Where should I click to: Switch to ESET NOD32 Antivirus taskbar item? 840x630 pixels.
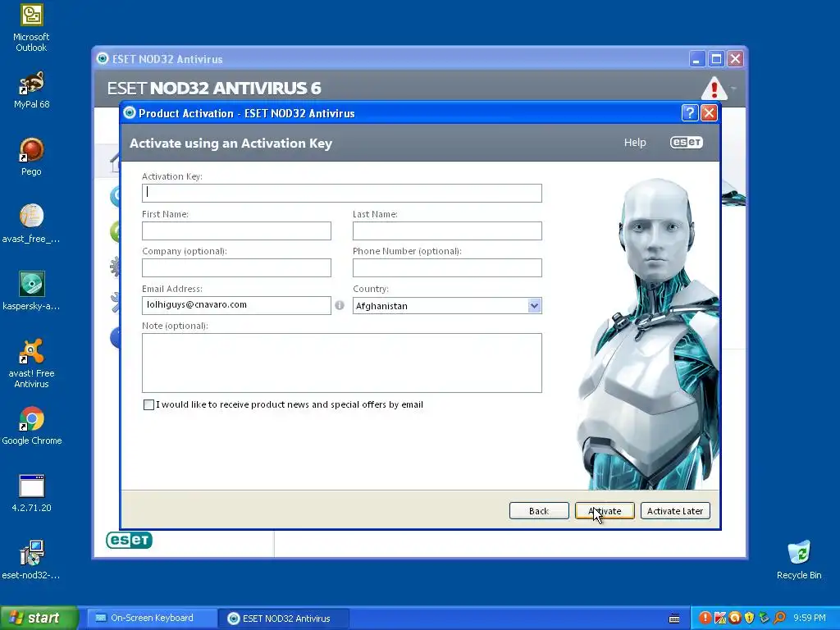284,619
